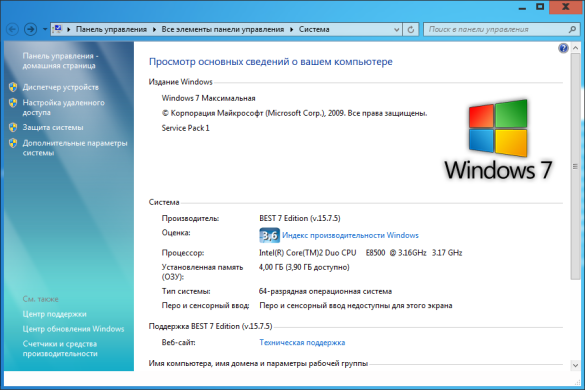Click the magnifier search icon
Viewport: 585px width, 390px height.
click(x=572, y=29)
